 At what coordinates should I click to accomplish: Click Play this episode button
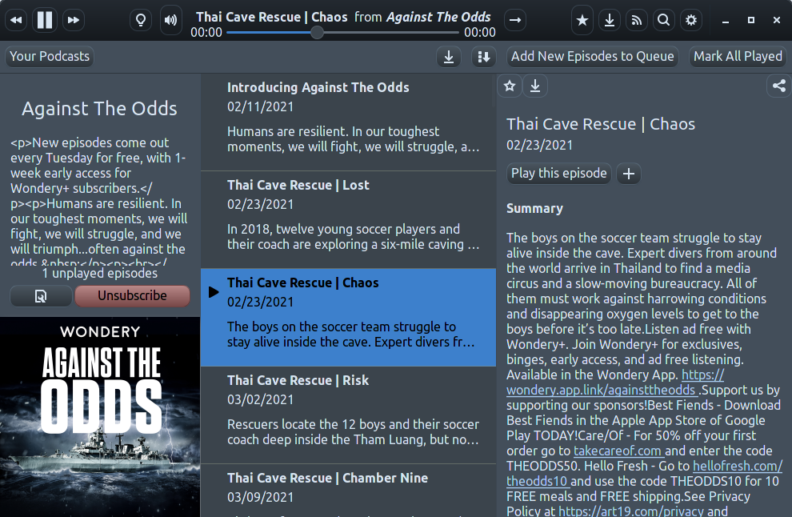[x=559, y=173]
